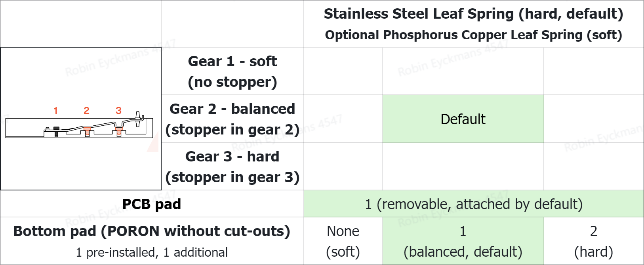The image size is (644, 265).
Task: Click the red number 1 in the diagram
Action: click(x=56, y=111)
